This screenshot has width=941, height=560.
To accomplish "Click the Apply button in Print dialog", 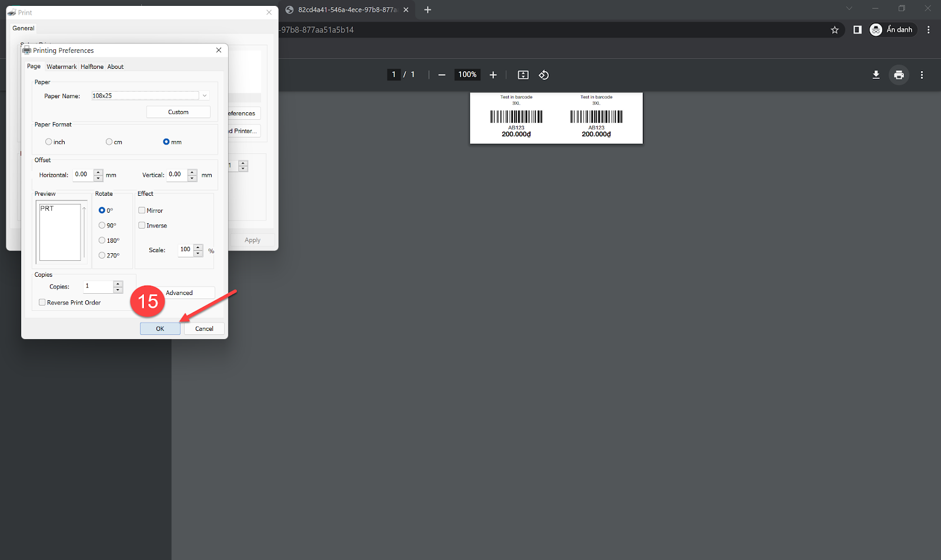I will [252, 240].
